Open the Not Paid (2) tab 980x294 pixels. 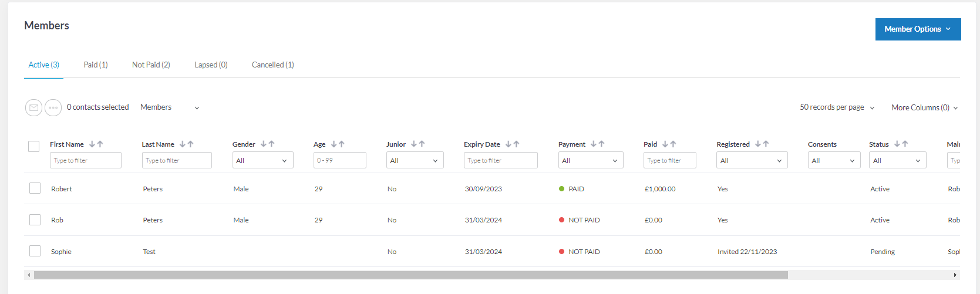(151, 65)
